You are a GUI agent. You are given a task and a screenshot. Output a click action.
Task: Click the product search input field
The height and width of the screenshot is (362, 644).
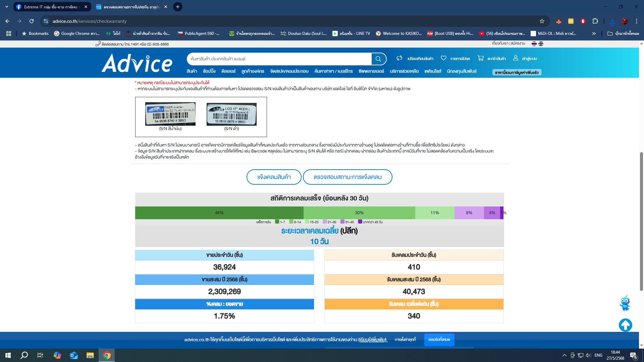tap(278, 59)
